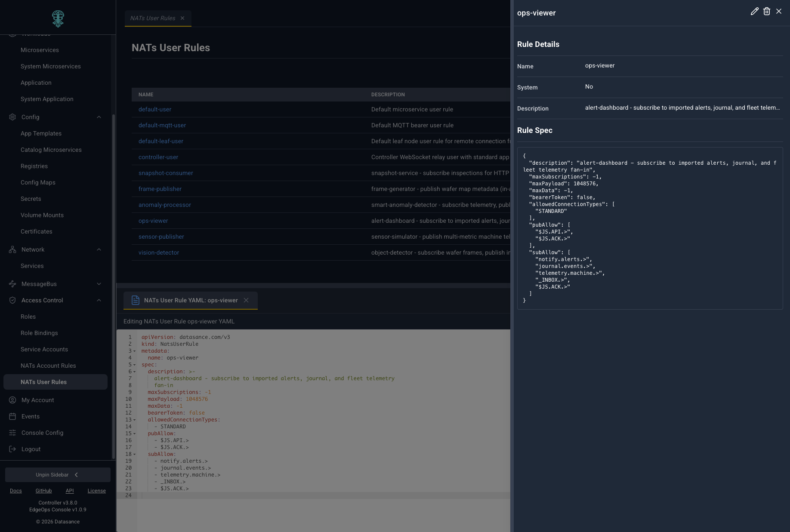Open Microservices in the sidebar
The width and height of the screenshot is (790, 532).
(x=40, y=50)
